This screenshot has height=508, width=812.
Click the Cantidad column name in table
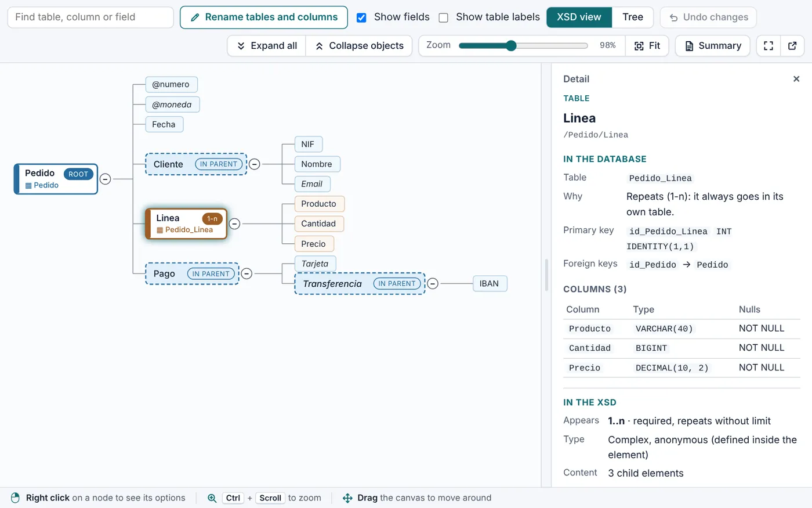point(590,348)
